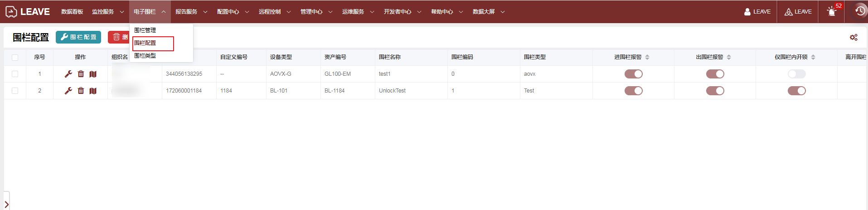Viewport: 868px width, 210px height.
Task: Check the select-all checkbox in table header
Action: coord(15,58)
